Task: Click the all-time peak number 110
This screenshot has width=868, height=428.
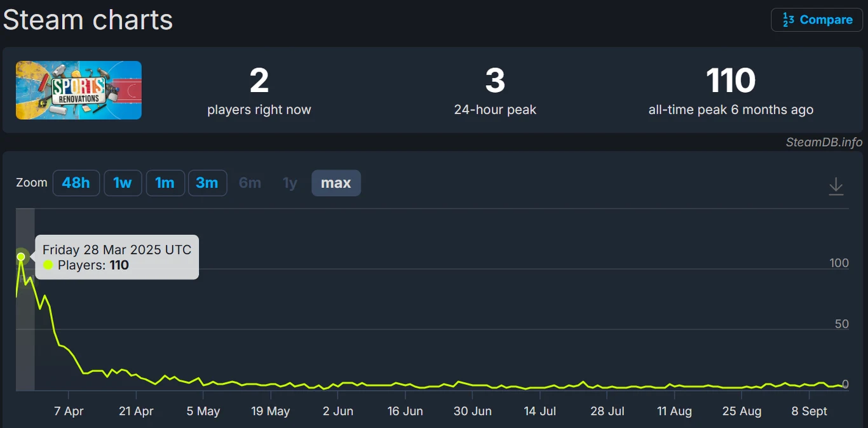Action: (x=731, y=81)
